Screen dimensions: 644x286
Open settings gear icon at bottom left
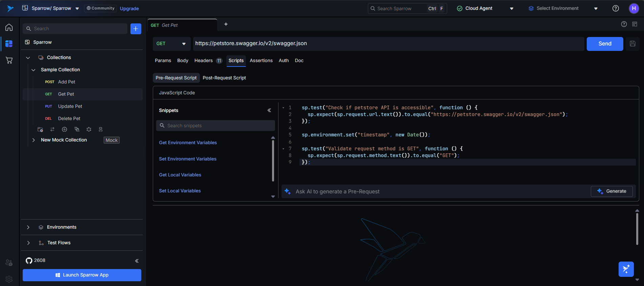point(9,279)
